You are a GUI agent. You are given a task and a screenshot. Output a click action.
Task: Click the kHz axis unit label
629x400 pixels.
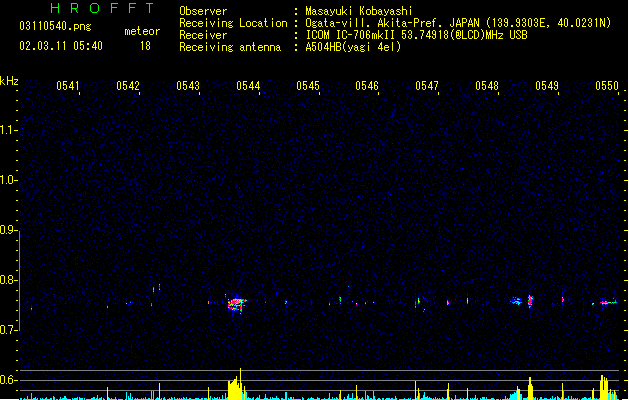pyautogui.click(x=9, y=81)
